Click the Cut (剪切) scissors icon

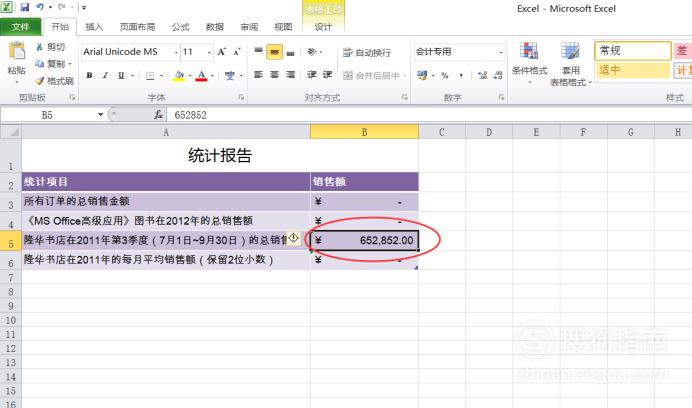40,47
